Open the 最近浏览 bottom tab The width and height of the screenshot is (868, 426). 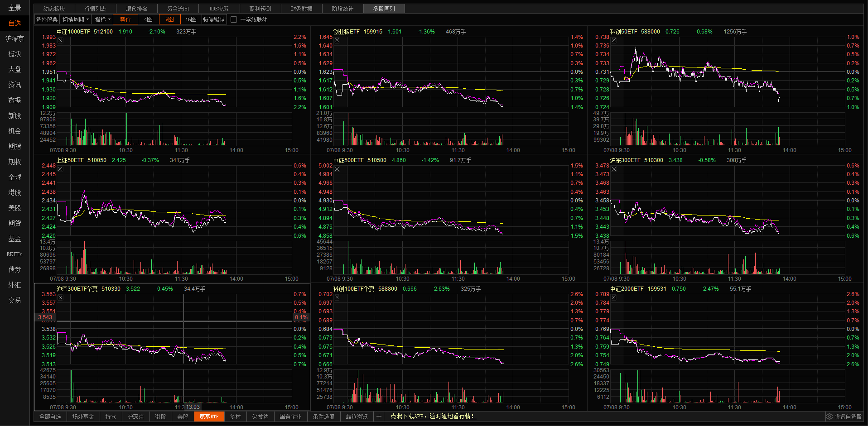[x=357, y=416]
